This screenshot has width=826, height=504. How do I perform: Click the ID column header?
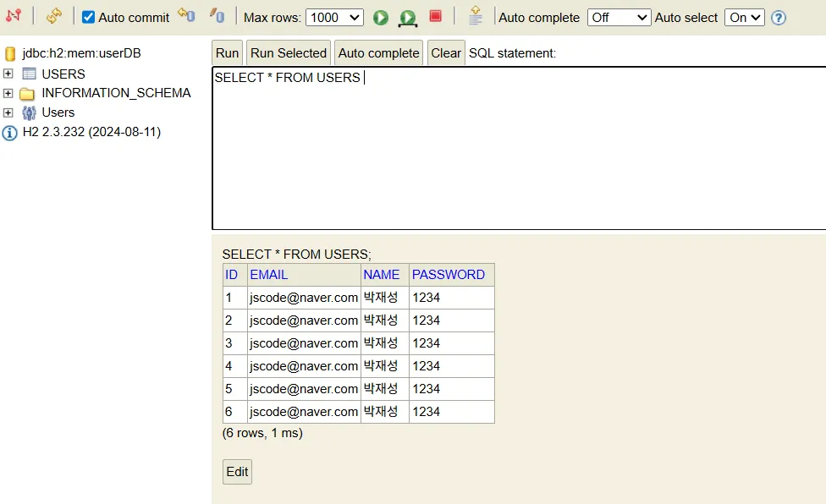coord(235,275)
